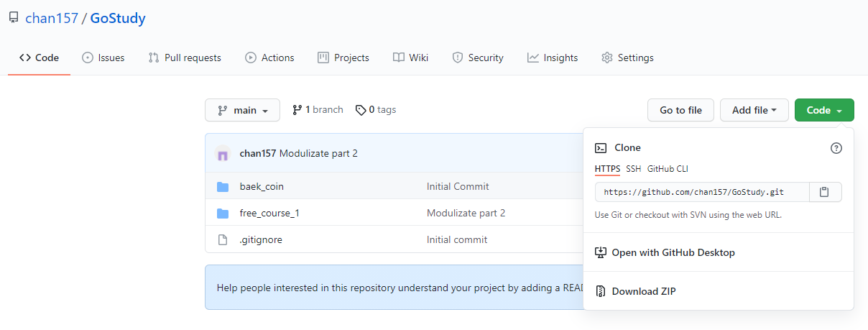Click the git branch icon beside 1 branch

coord(297,110)
